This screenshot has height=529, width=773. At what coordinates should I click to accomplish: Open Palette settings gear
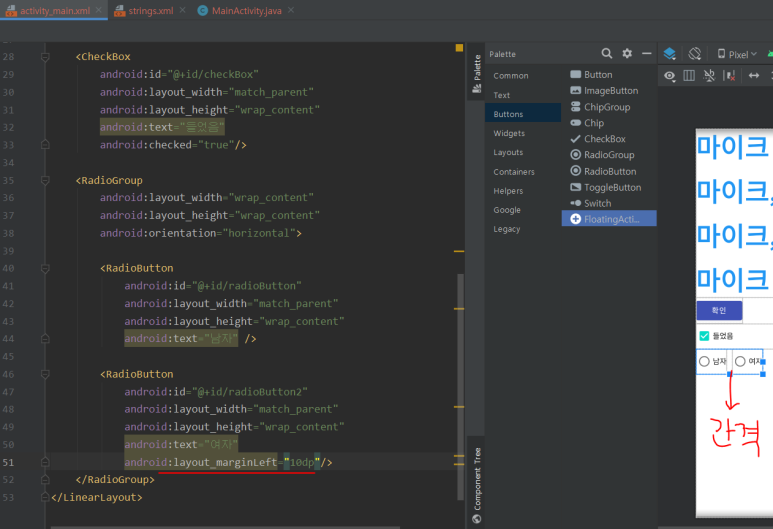[627, 53]
